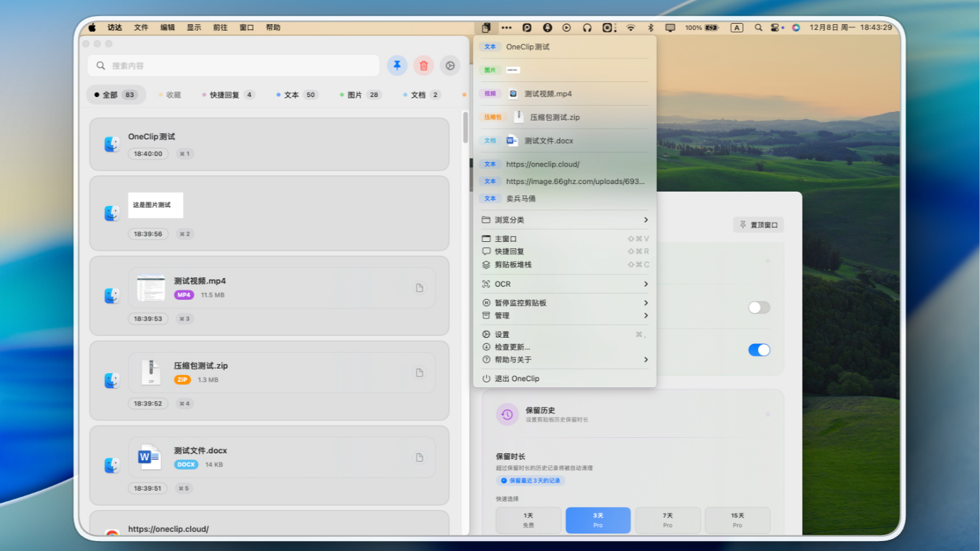This screenshot has height=551, width=980.
Task: Expand 暂停监控剪贴板 submenu
Action: [x=565, y=303]
